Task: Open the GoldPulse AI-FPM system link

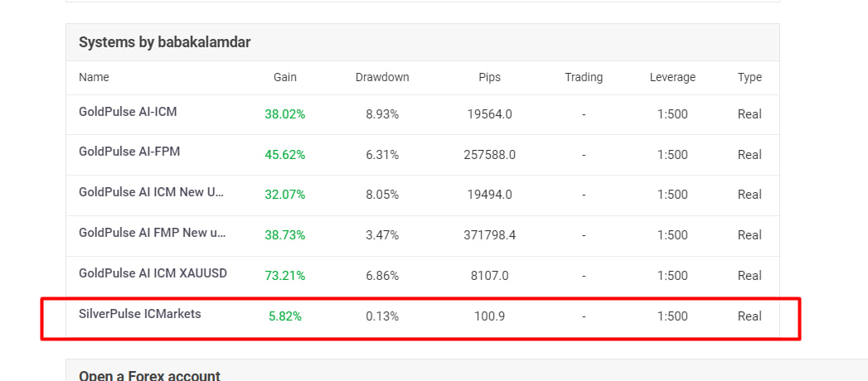Action: pyautogui.click(x=129, y=152)
